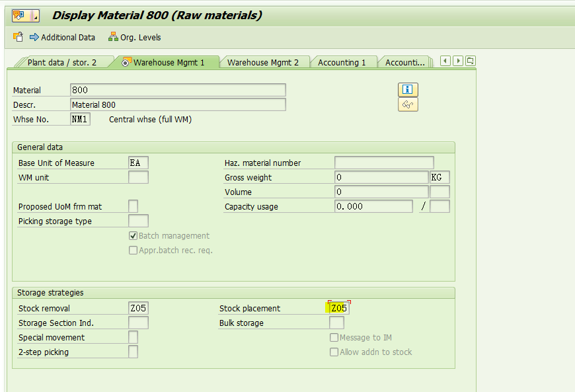Click the blue Information button
575x392 pixels.
coord(408,89)
